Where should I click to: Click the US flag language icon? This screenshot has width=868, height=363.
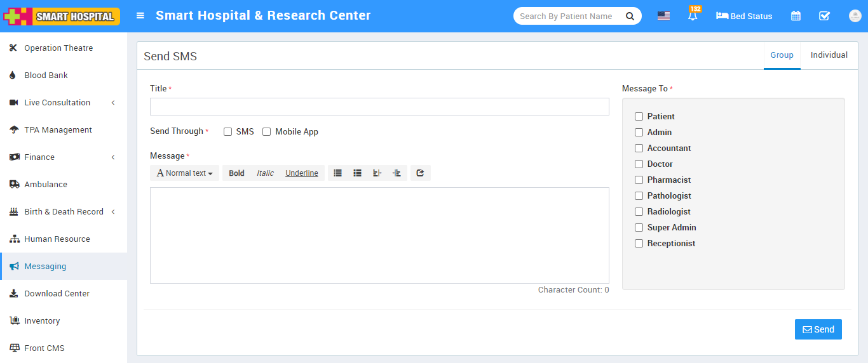pos(663,16)
